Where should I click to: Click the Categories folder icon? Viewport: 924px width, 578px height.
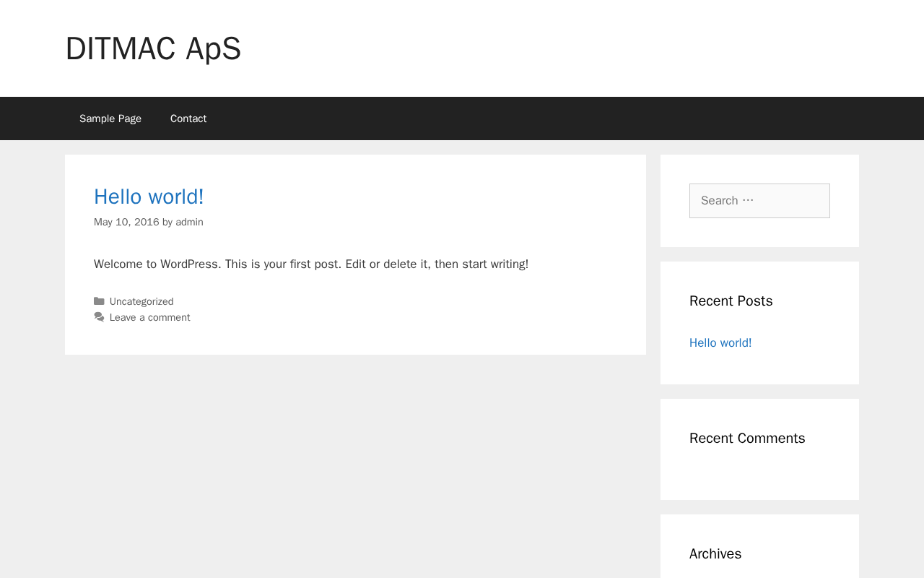99,301
